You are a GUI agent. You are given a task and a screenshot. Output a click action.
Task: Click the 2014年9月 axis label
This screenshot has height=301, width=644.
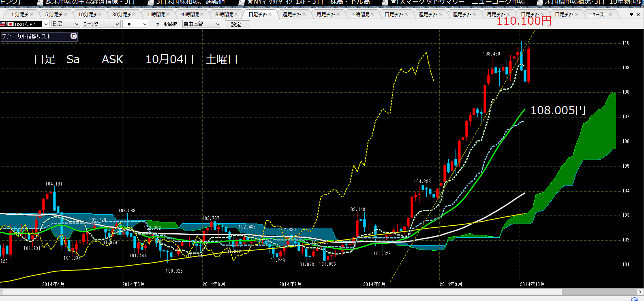coord(451,284)
